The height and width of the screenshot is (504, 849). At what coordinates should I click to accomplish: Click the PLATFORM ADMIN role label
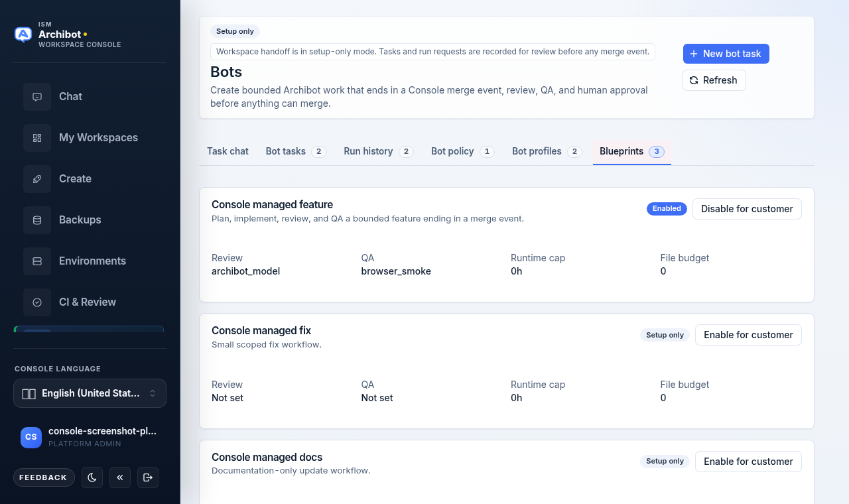tap(85, 444)
